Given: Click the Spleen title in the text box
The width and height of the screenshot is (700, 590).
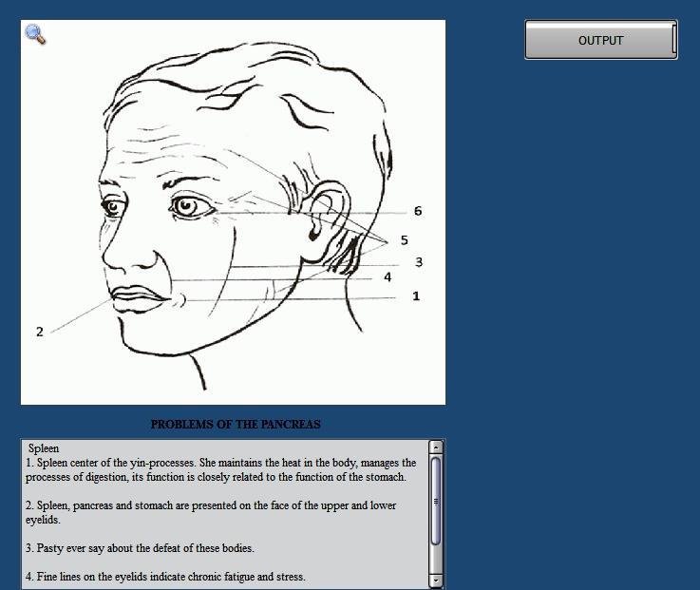Looking at the screenshot, I should tap(44, 448).
